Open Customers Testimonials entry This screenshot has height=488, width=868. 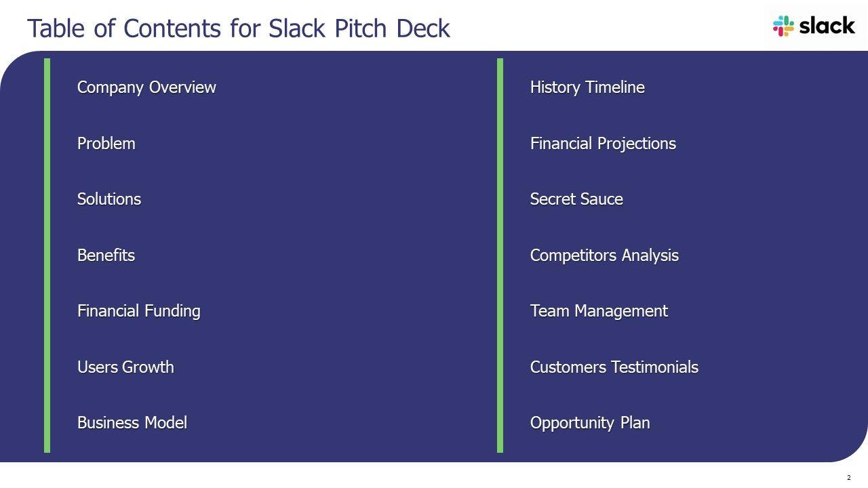click(614, 367)
